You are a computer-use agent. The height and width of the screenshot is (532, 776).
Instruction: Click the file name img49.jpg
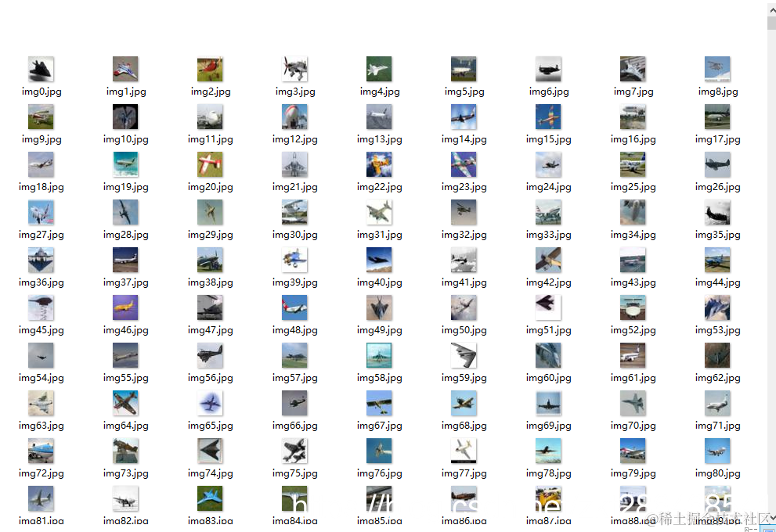380,330
